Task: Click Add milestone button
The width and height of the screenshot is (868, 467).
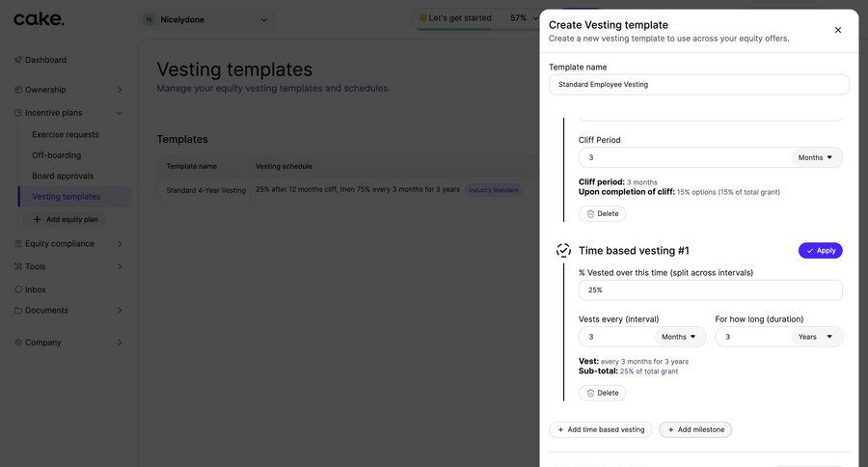Action: (x=695, y=429)
